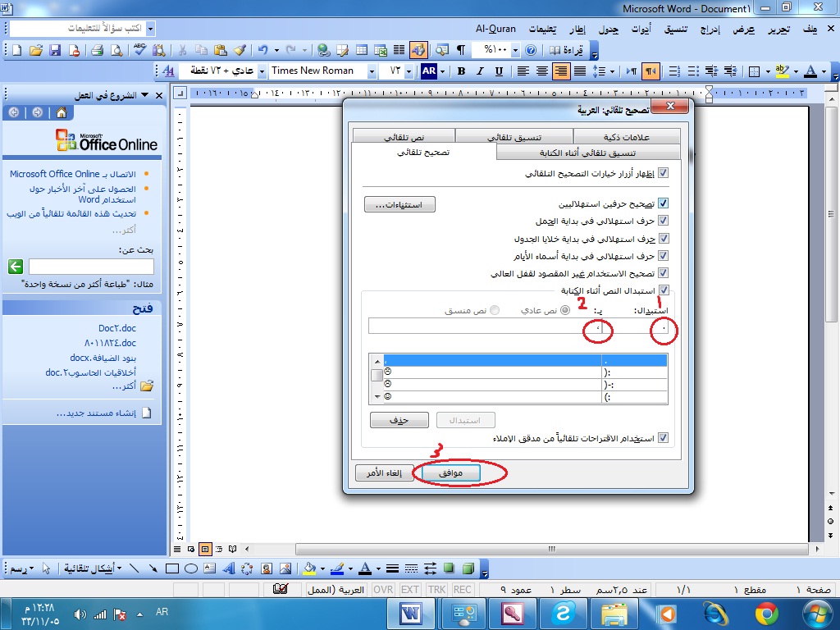Toggle the 'حرف استهلالي في بداية خلايا الجدول' checkbox
Screen dimensions: 840x630
coord(663,239)
